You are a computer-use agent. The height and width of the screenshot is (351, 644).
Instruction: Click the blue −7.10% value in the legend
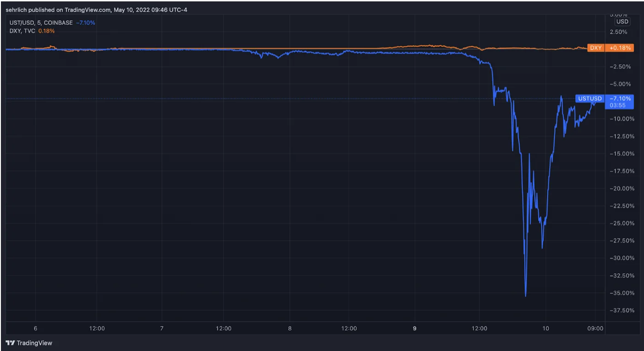85,22
